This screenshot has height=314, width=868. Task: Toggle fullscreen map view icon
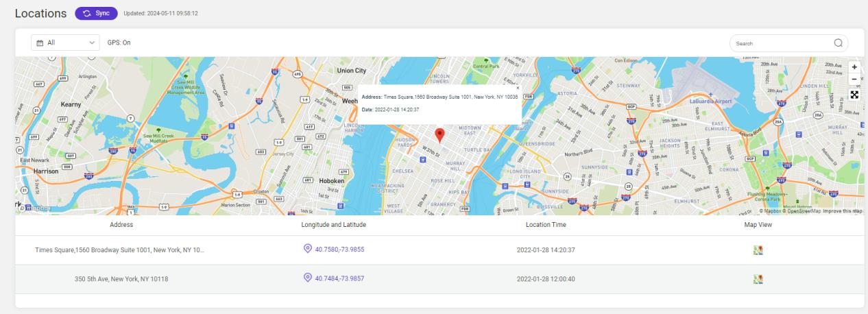coord(854,95)
